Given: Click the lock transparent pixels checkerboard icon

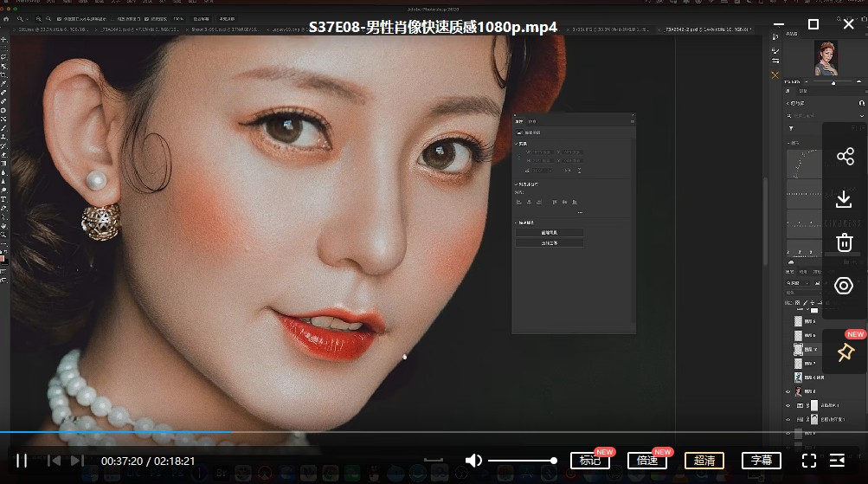Looking at the screenshot, I should [798, 303].
